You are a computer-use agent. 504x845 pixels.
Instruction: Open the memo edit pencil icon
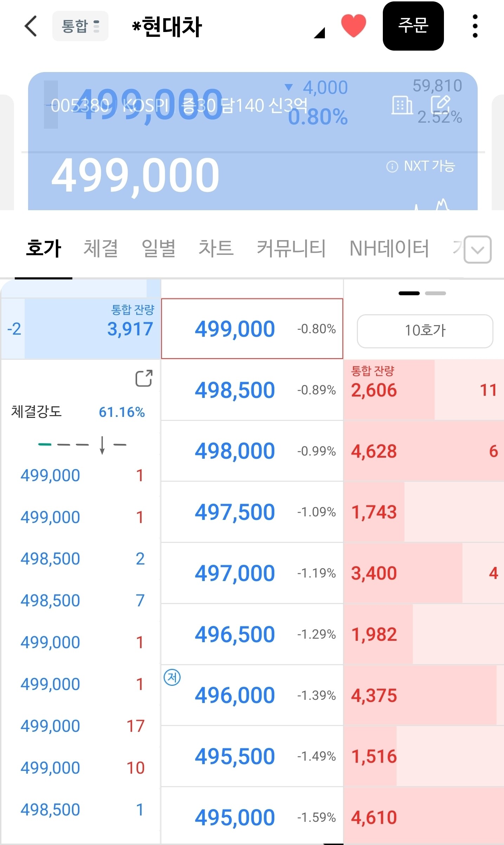tap(440, 104)
